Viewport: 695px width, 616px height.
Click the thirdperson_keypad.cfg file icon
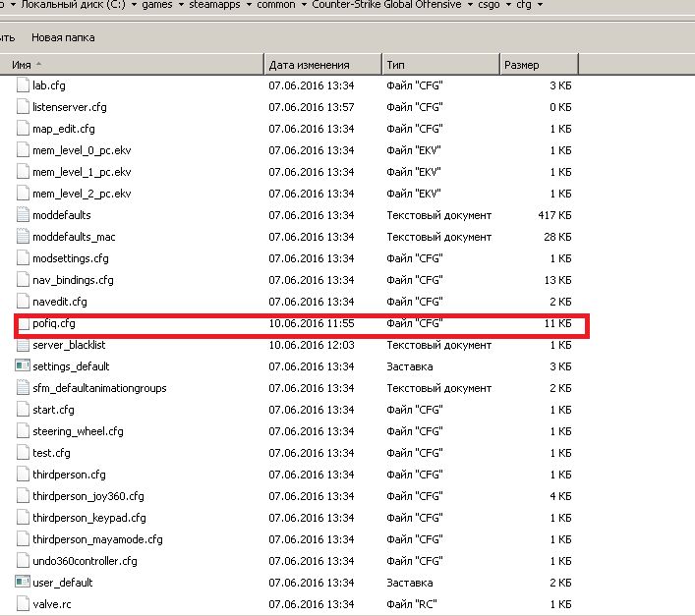tap(23, 517)
